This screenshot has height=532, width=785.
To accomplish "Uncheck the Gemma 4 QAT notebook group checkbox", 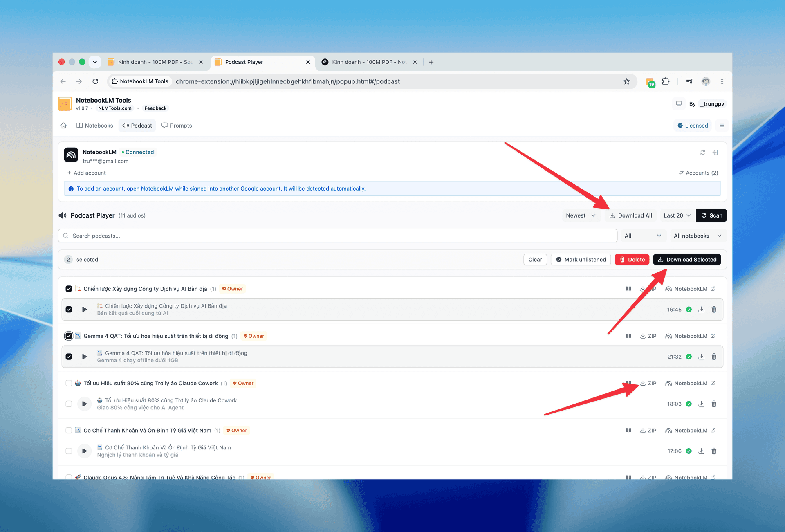I will (69, 336).
